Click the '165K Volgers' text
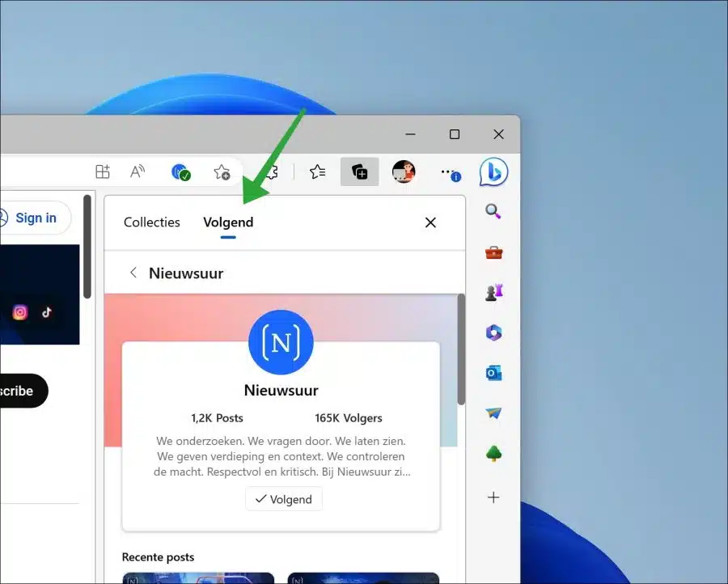Viewport: 728px width, 584px height. [349, 418]
